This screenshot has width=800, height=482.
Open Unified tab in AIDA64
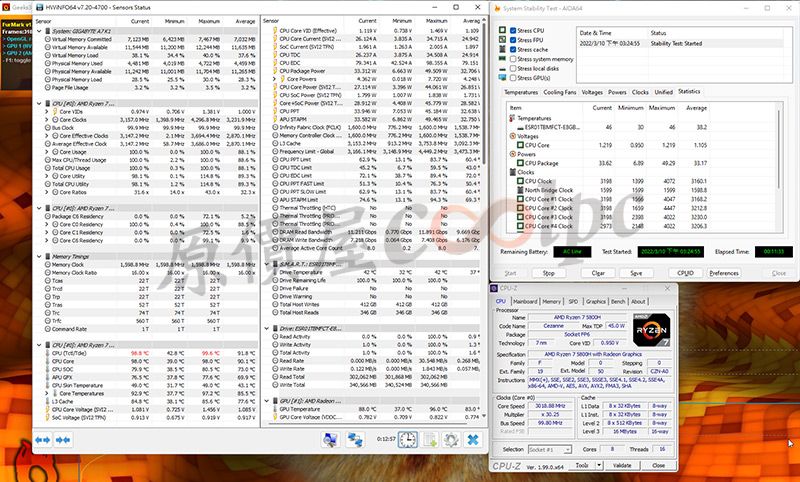(663, 92)
